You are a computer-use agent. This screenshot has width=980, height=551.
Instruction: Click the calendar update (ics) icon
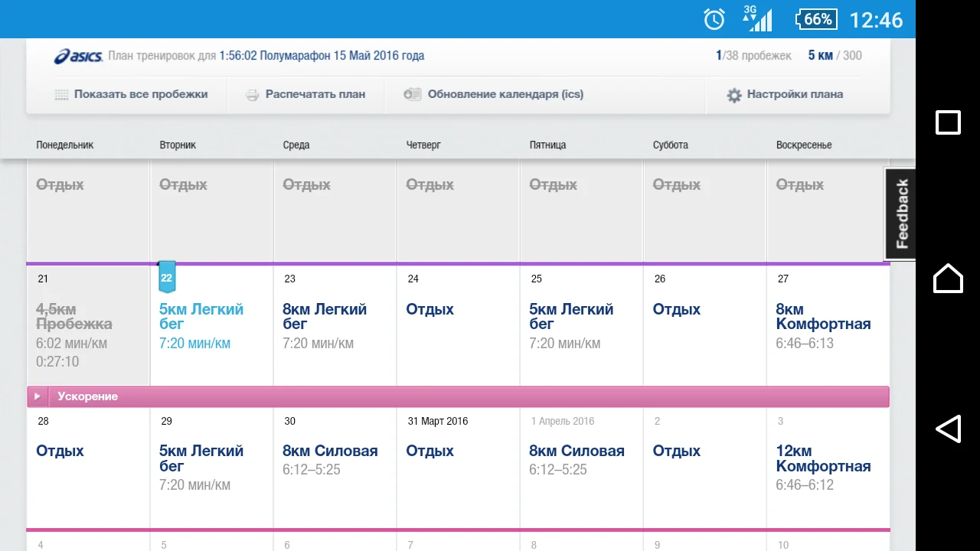413,95
